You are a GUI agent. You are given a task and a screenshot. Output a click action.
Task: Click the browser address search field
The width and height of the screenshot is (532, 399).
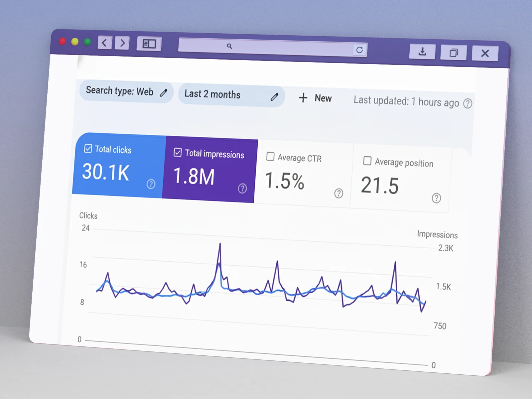pos(266,47)
